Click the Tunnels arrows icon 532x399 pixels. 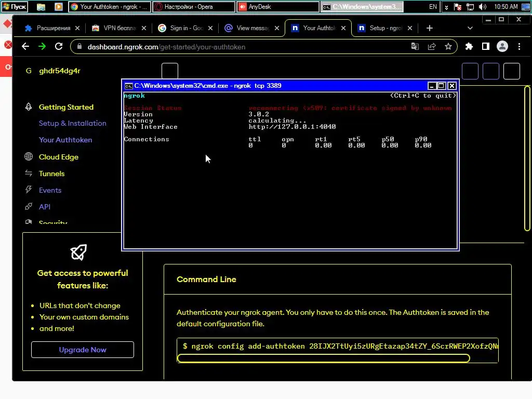(29, 174)
